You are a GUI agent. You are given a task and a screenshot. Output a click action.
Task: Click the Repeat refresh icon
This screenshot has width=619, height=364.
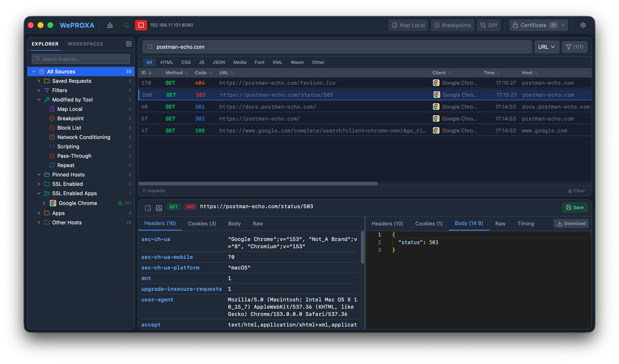click(52, 165)
